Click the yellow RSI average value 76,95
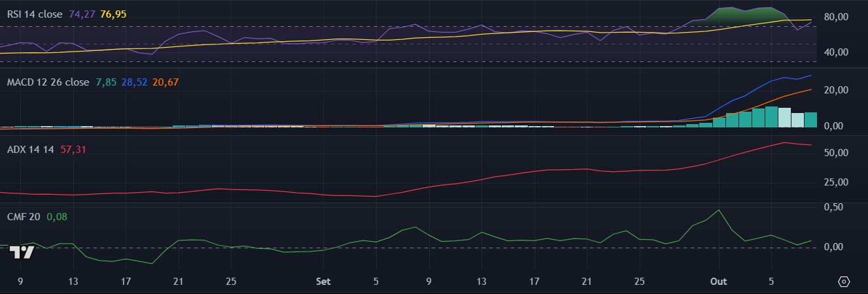The height and width of the screenshot is (294, 868). click(113, 14)
